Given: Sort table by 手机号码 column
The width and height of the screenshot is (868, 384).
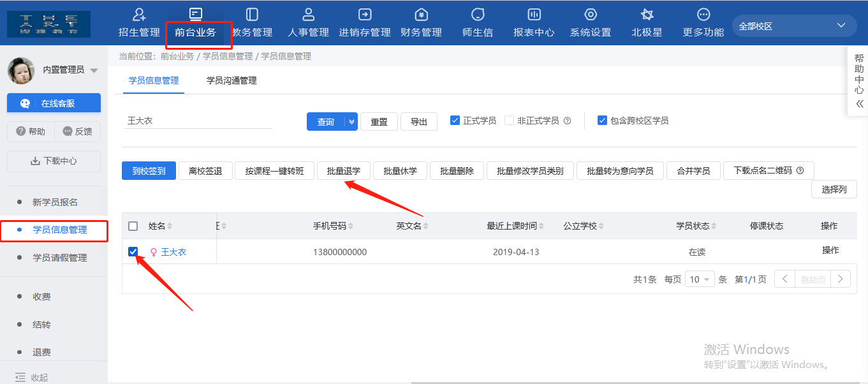Looking at the screenshot, I should (x=351, y=226).
